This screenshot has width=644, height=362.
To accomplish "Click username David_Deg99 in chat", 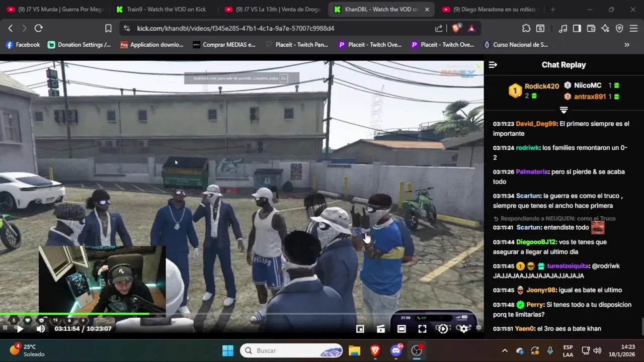I will (x=536, y=124).
